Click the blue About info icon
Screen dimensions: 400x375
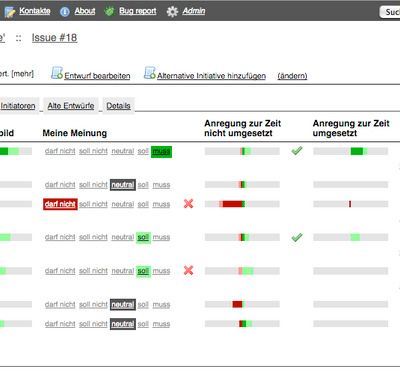65,12
